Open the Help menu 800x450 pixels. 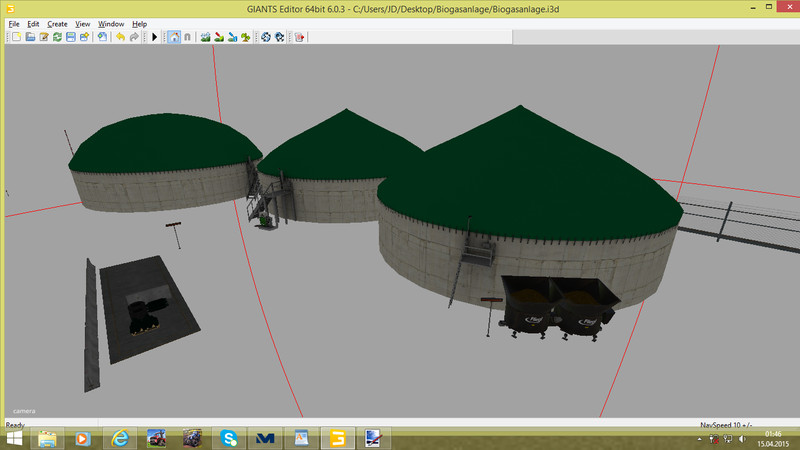click(x=139, y=23)
